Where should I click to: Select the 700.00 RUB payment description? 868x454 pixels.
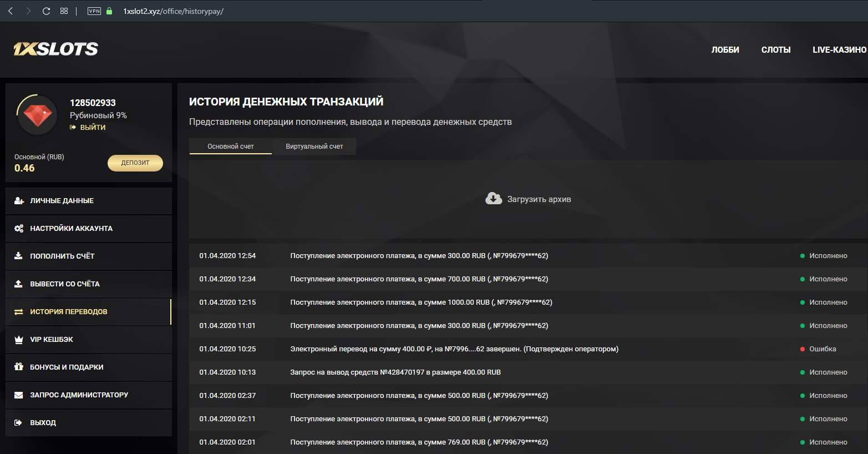[419, 279]
